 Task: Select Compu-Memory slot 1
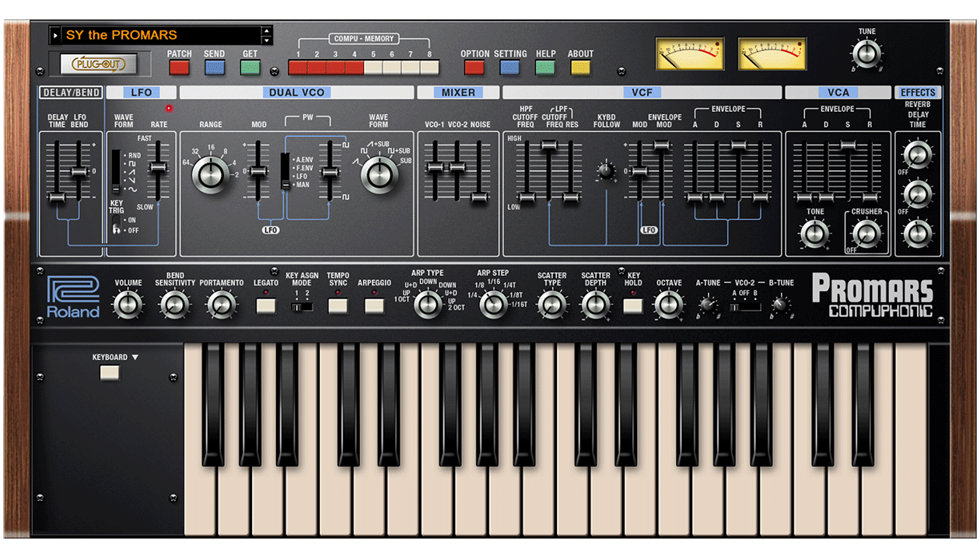pyautogui.click(x=298, y=67)
